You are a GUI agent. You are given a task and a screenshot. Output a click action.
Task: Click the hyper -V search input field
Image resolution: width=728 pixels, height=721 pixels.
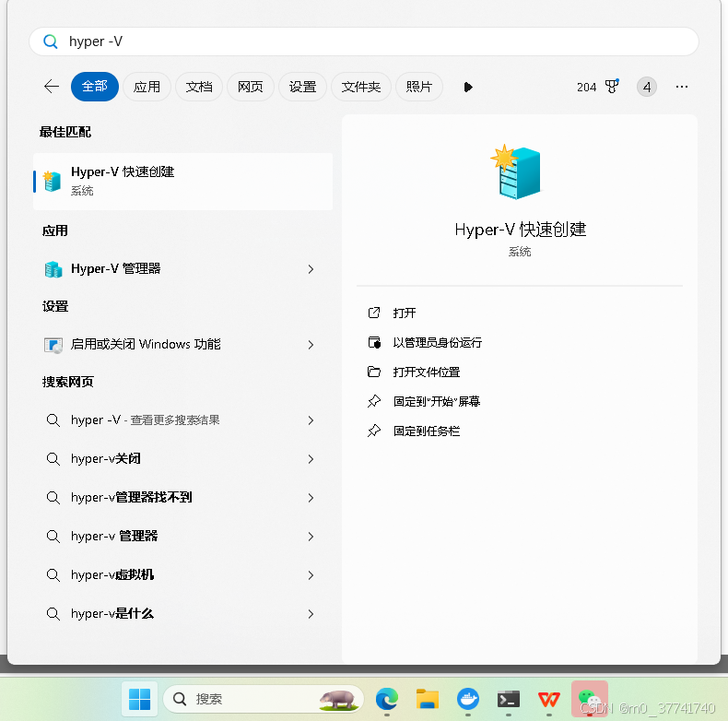pos(364,41)
